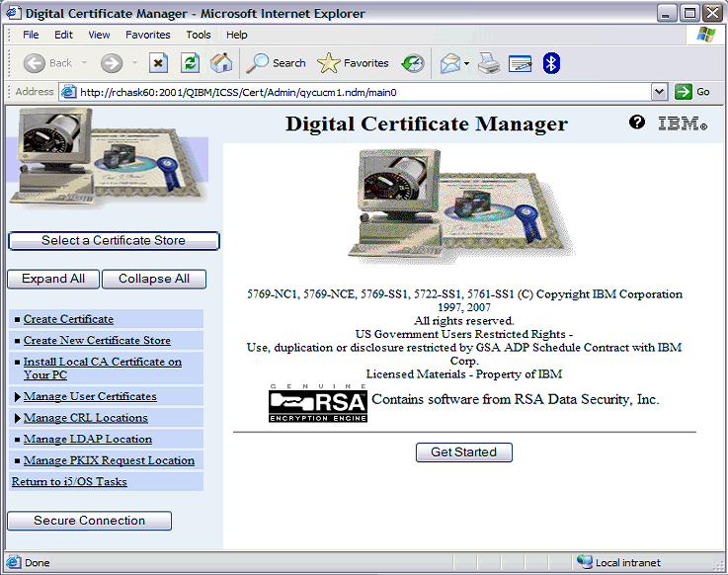Click the Done status bar text
Image resolution: width=728 pixels, height=575 pixels.
38,562
